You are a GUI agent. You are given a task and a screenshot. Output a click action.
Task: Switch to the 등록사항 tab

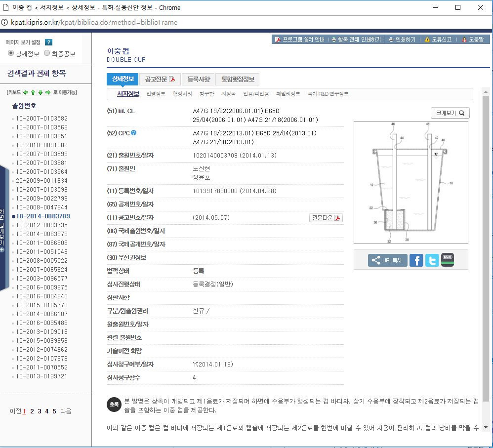pyautogui.click(x=199, y=80)
